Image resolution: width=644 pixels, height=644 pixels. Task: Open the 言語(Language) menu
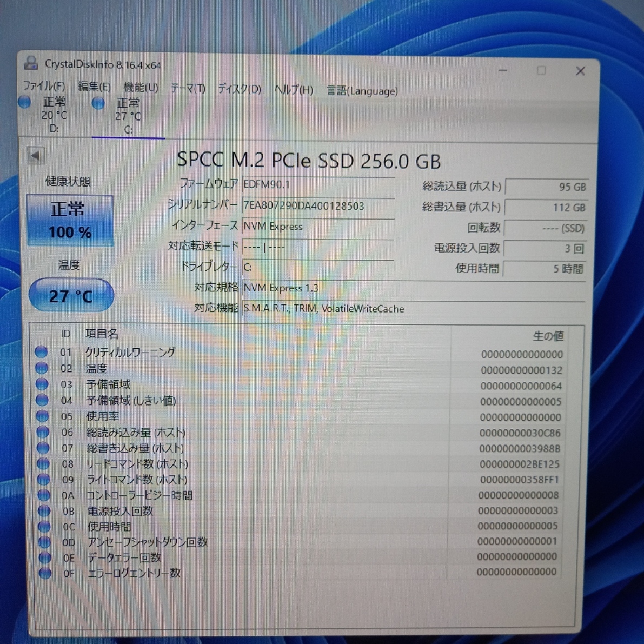tap(362, 91)
